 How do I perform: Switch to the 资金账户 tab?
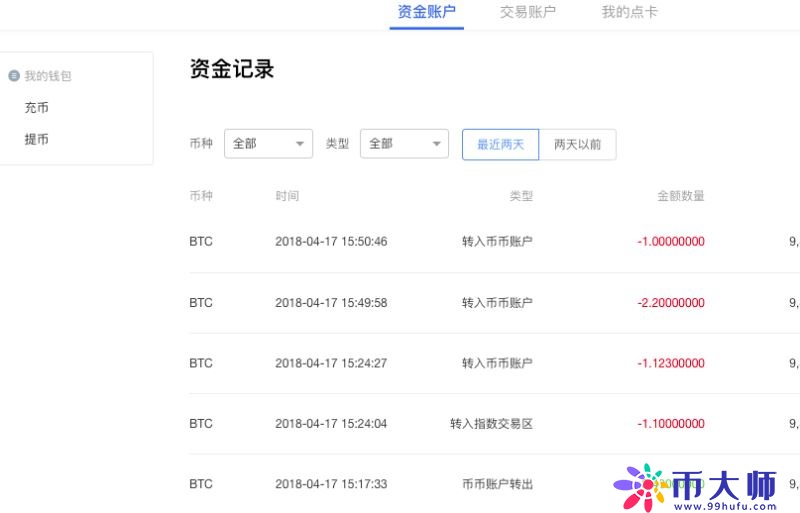(x=427, y=12)
